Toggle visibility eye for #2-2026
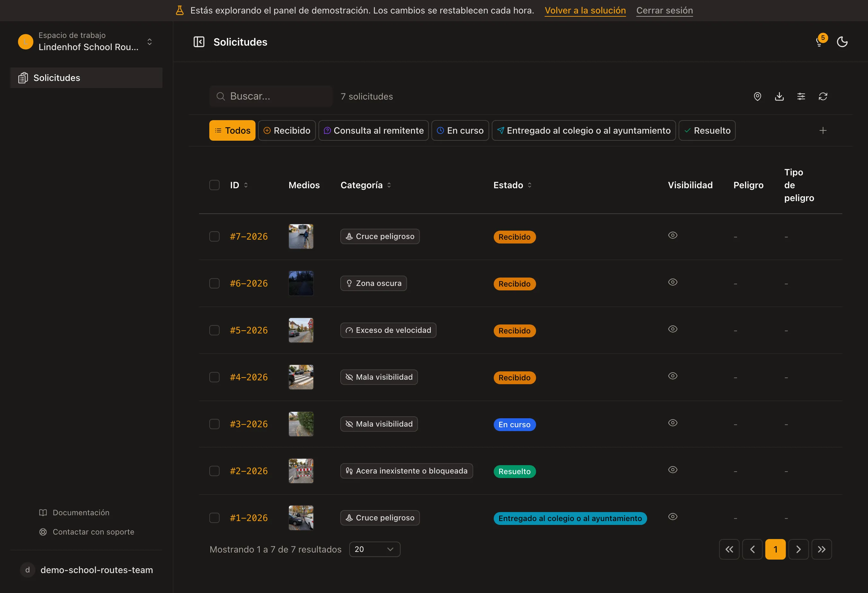Viewport: 868px width, 593px height. [673, 470]
